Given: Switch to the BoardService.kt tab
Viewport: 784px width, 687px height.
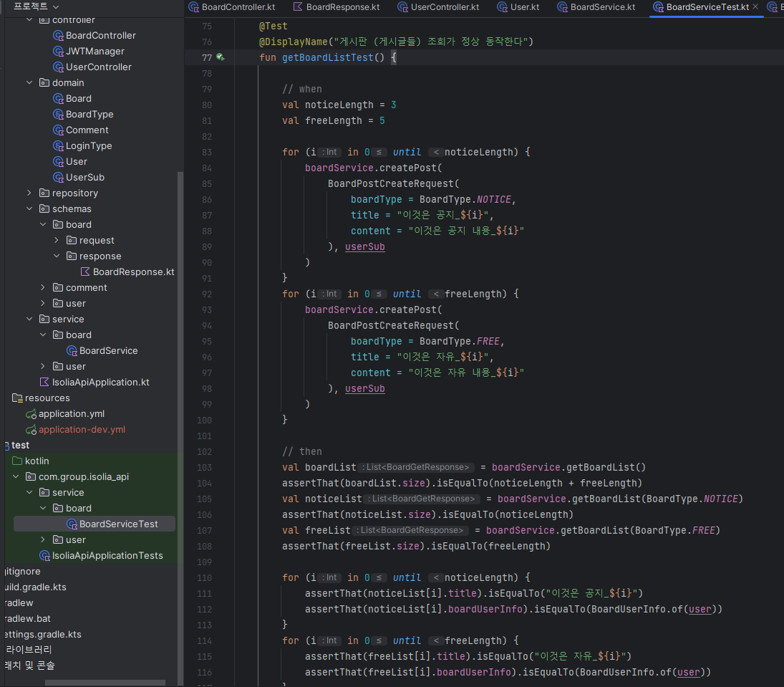Looking at the screenshot, I should click(596, 7).
